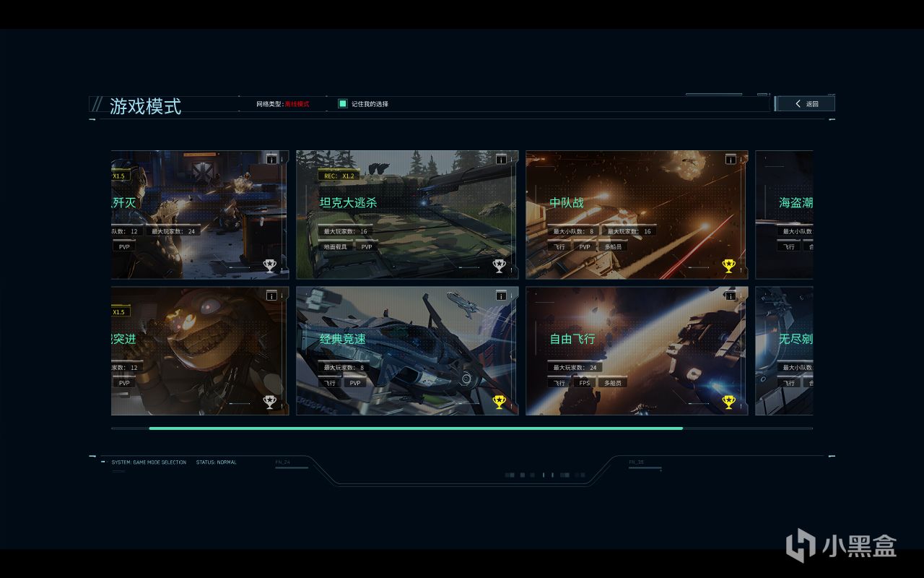Click 最大玩家数: 16 on 坦克大逃杀
Image resolution: width=924 pixels, height=578 pixels.
point(346,231)
